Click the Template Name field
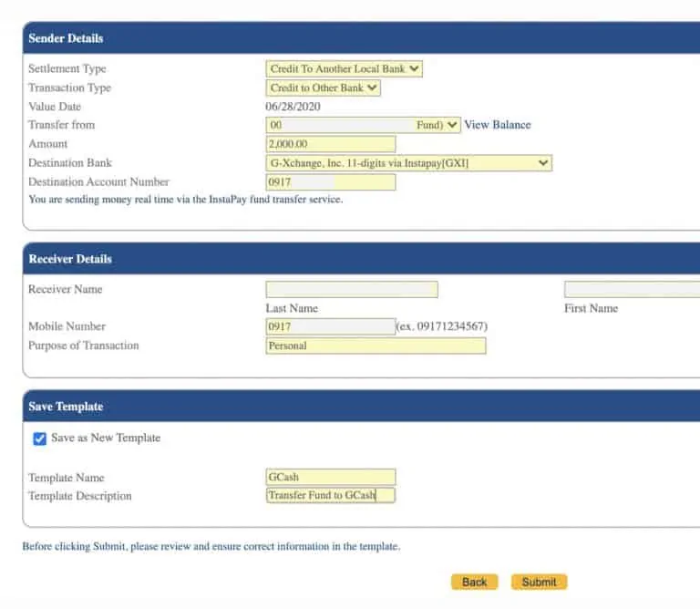This screenshot has height=609, width=700. point(331,477)
